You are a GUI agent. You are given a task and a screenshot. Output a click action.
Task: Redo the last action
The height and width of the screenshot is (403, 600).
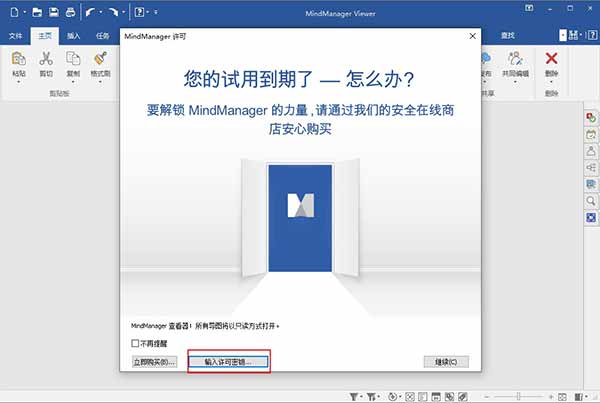coord(113,13)
